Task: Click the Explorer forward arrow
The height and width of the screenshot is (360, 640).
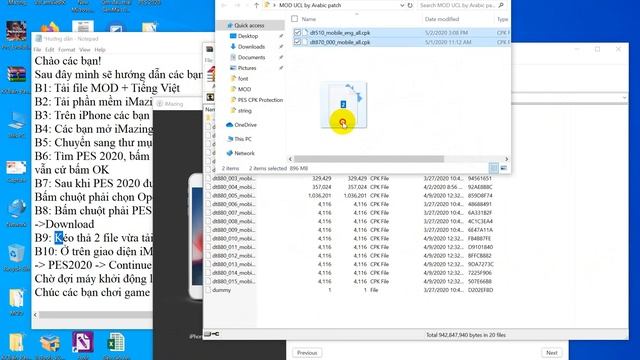Action: tap(237, 5)
